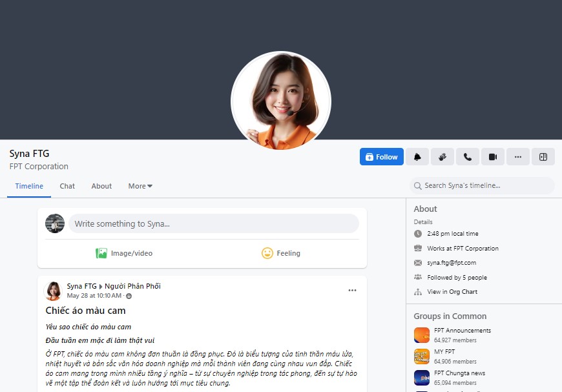Open the three-dots profile options button
Image resolution: width=562 pixels, height=392 pixels.
(x=518, y=157)
